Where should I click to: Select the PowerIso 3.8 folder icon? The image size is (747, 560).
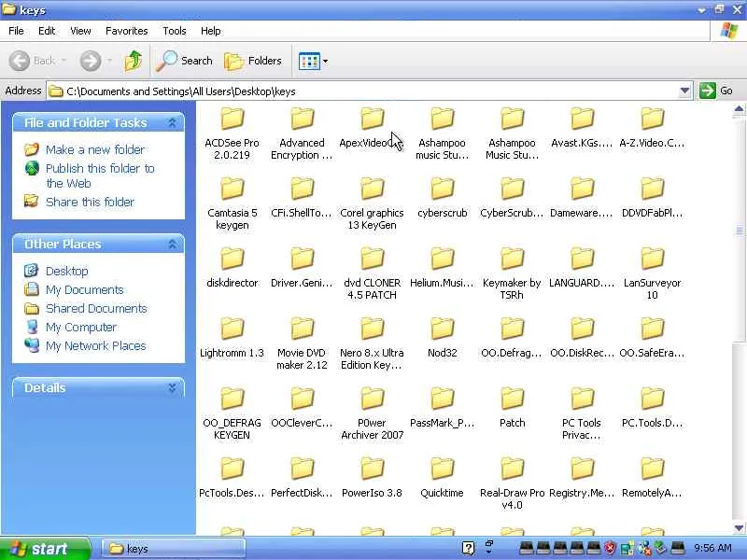click(372, 469)
